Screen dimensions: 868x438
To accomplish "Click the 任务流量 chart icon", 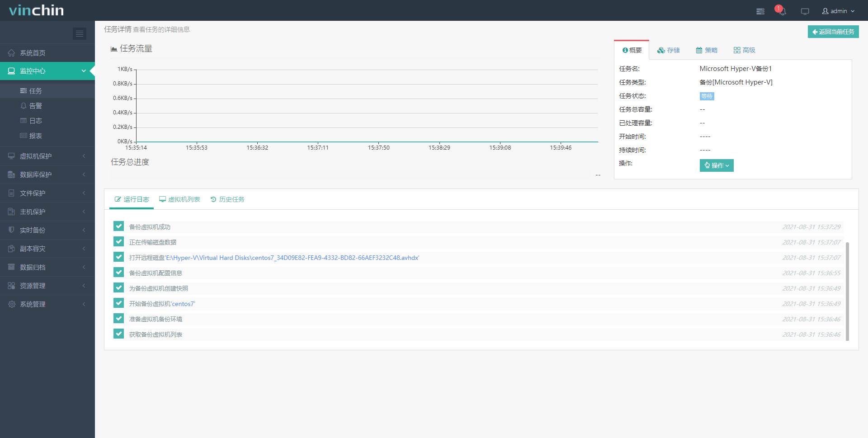I will coord(114,49).
